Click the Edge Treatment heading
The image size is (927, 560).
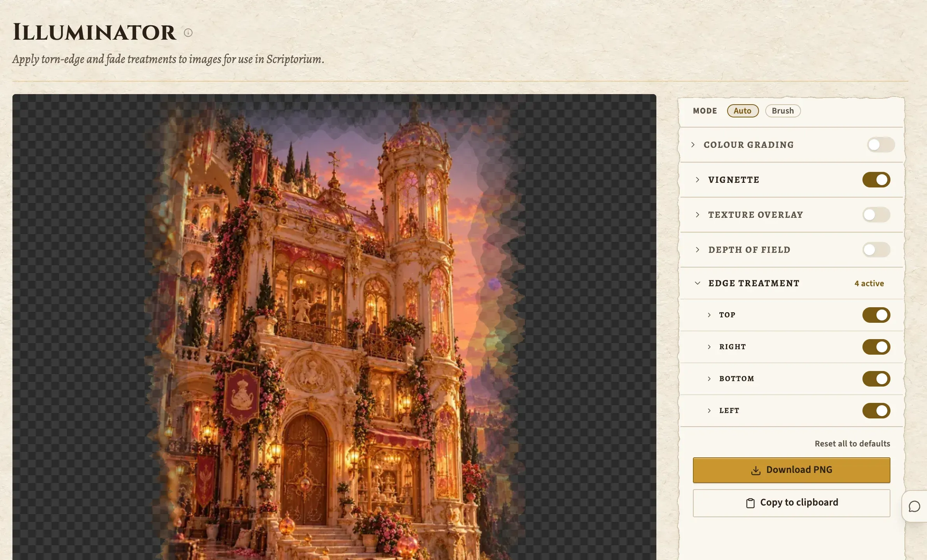(x=754, y=283)
